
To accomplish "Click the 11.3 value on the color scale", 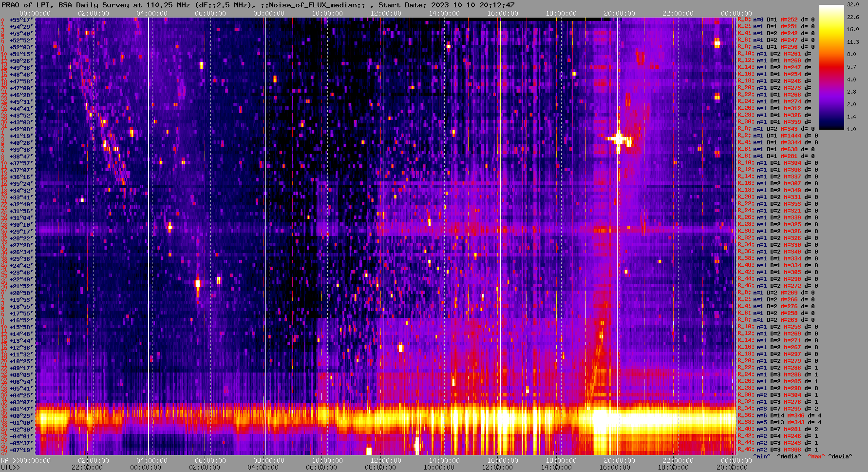I will 853,42.
